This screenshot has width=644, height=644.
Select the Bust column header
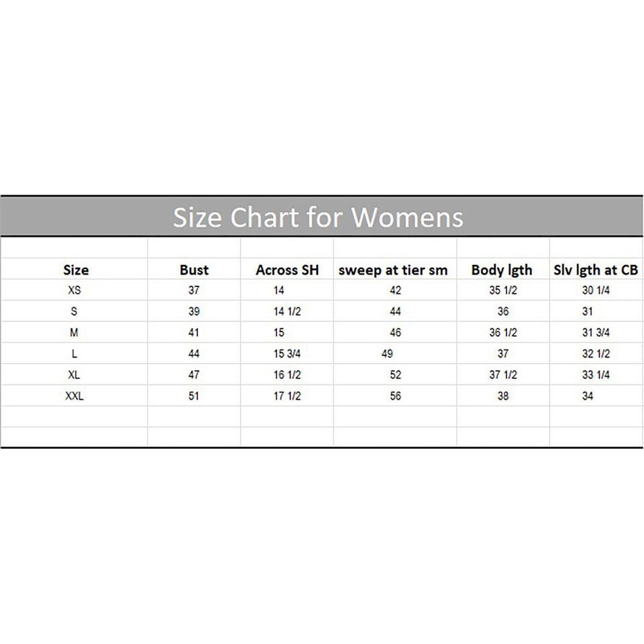[194, 270]
